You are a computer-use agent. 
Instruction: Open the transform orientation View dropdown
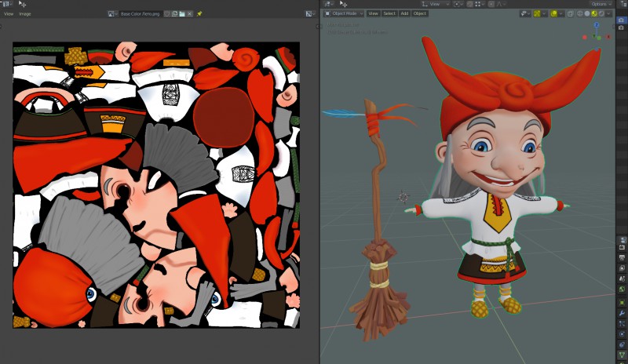click(435, 4)
